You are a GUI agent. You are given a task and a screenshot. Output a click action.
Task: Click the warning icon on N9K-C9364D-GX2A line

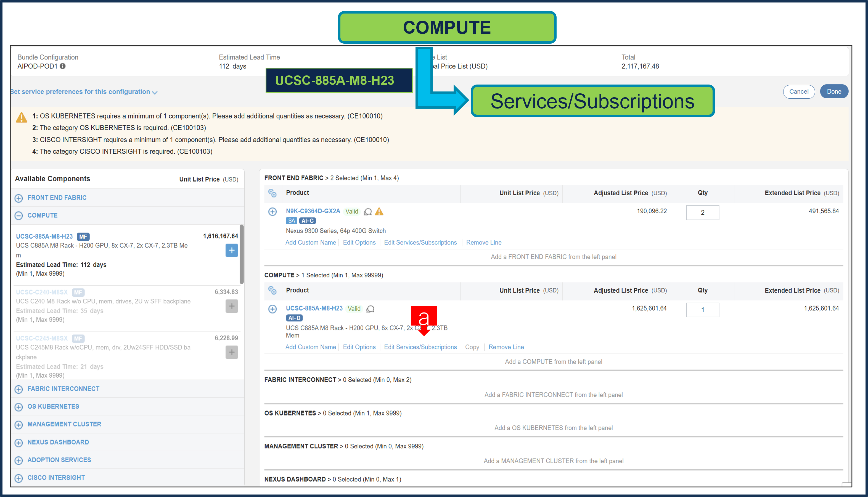click(379, 212)
